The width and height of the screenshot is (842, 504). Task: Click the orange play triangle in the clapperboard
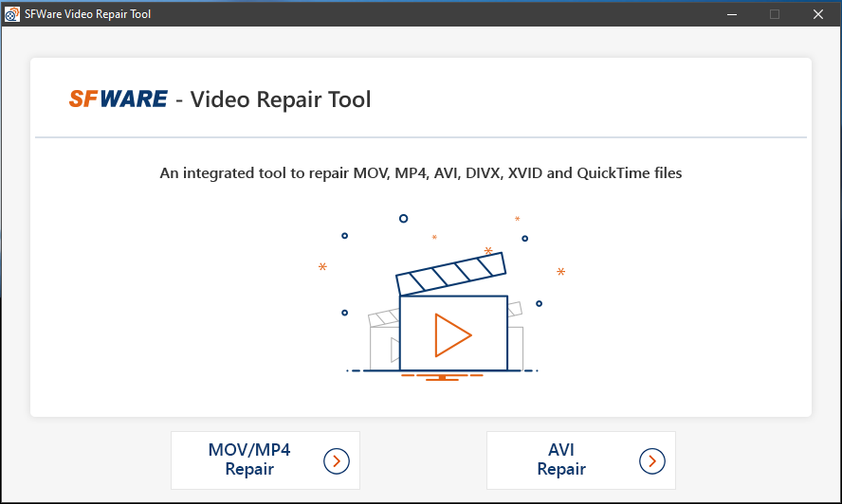tap(451, 333)
